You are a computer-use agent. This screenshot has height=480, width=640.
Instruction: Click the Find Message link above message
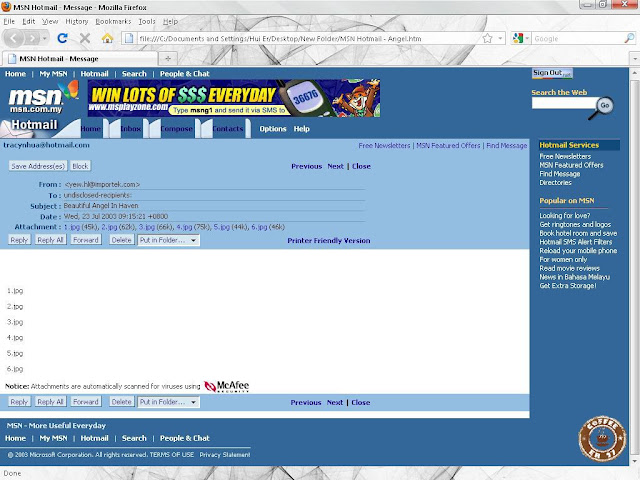pyautogui.click(x=507, y=145)
